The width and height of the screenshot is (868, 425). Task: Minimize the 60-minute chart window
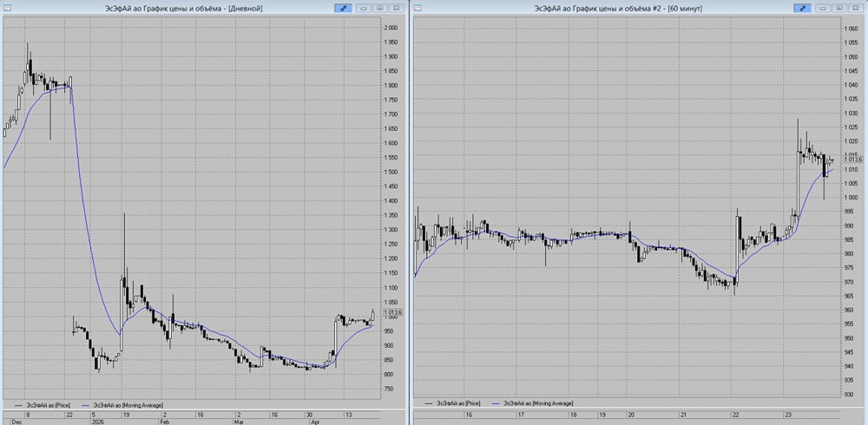coord(823,9)
